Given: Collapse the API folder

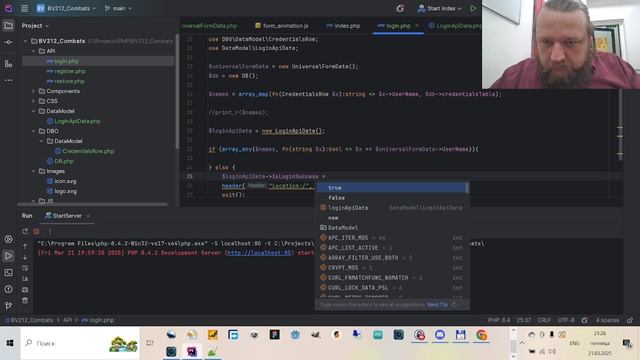Looking at the screenshot, I should point(33,51).
